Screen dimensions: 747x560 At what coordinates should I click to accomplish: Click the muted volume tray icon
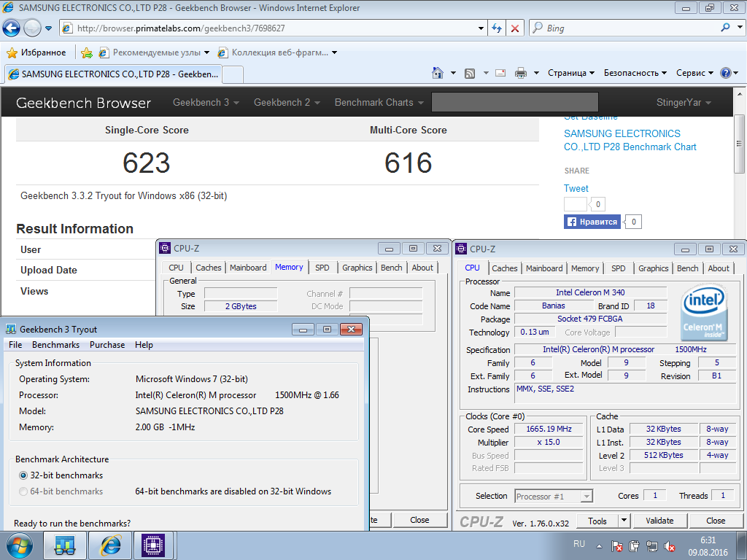pos(670,546)
